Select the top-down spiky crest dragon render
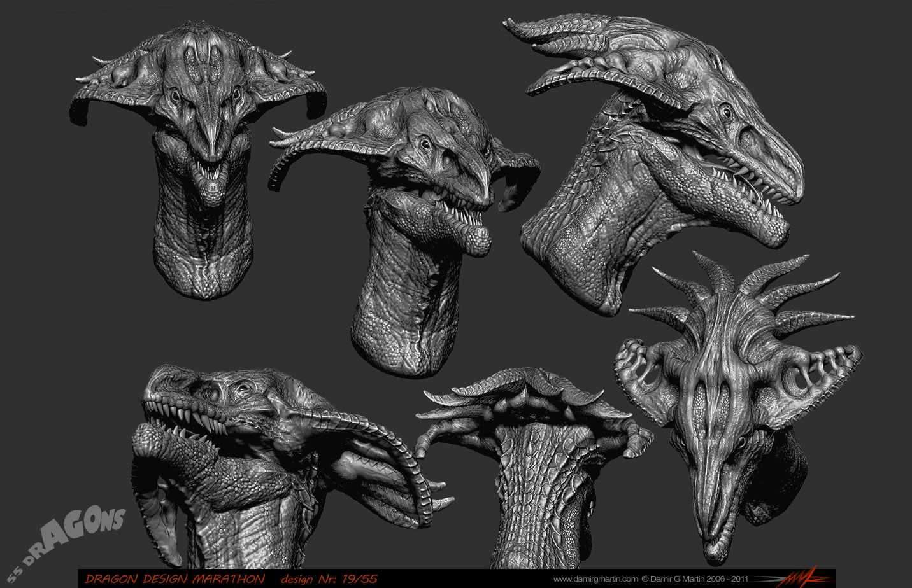Screen dimensions: 912x588 click(x=739, y=407)
